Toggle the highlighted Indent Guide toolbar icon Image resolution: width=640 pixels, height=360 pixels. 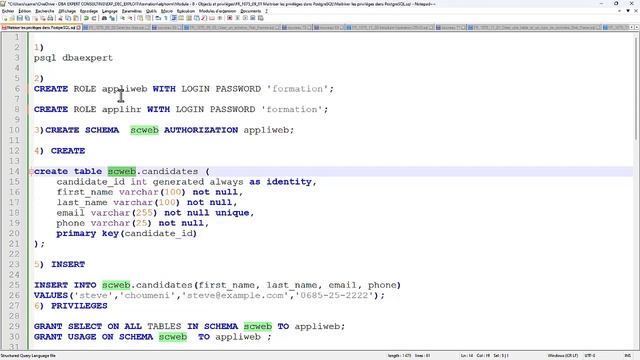[173, 18]
